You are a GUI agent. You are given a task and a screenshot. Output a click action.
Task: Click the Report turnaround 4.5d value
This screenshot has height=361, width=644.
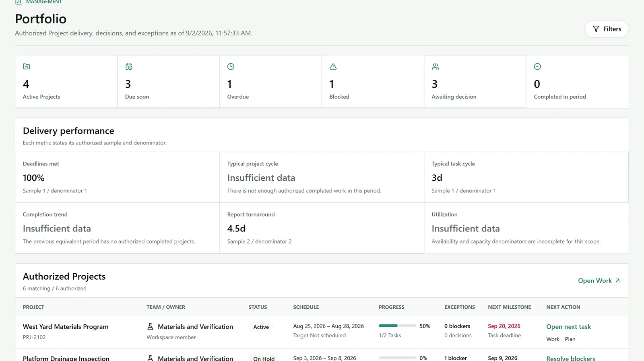[x=236, y=229]
